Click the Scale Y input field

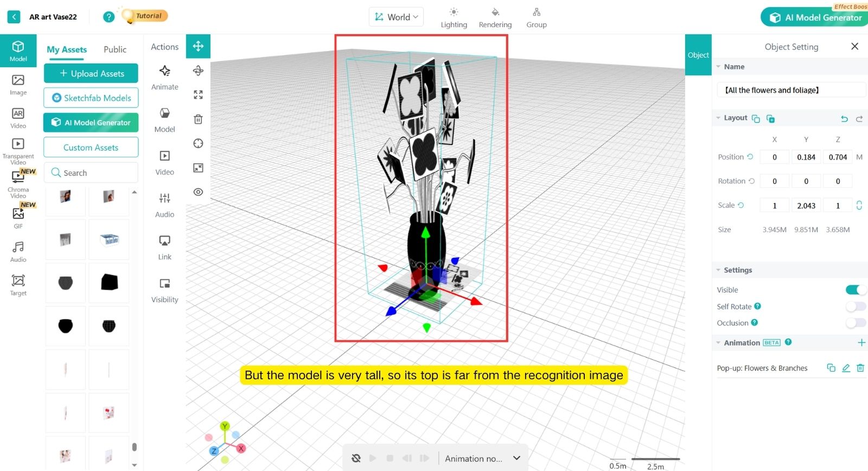pos(806,206)
